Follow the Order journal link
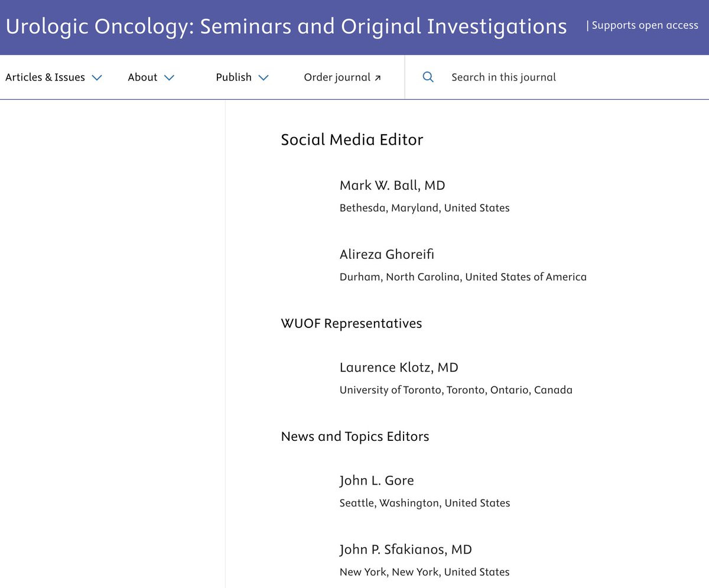The width and height of the screenshot is (709, 588). [343, 77]
